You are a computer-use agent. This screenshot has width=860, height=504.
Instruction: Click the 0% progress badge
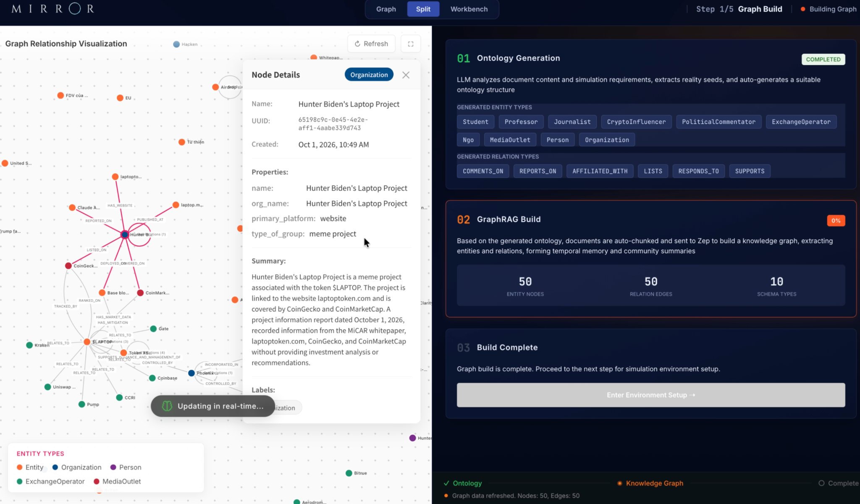[x=836, y=221]
